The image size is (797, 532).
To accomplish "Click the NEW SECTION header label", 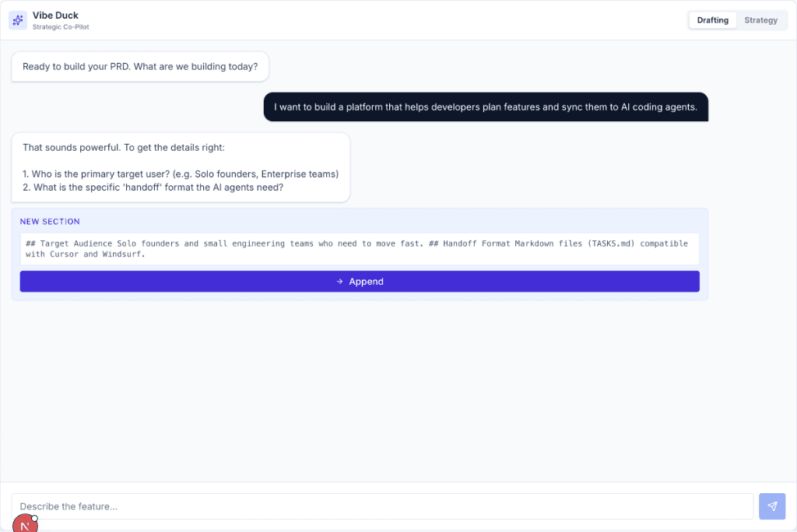I will coord(50,221).
